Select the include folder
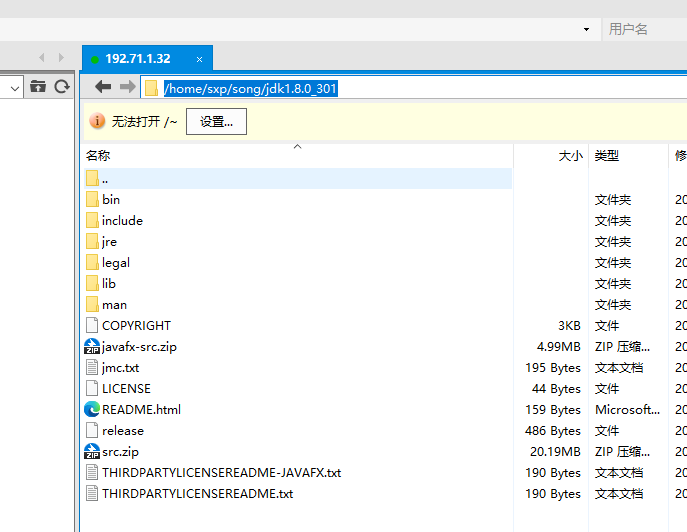 [x=122, y=220]
